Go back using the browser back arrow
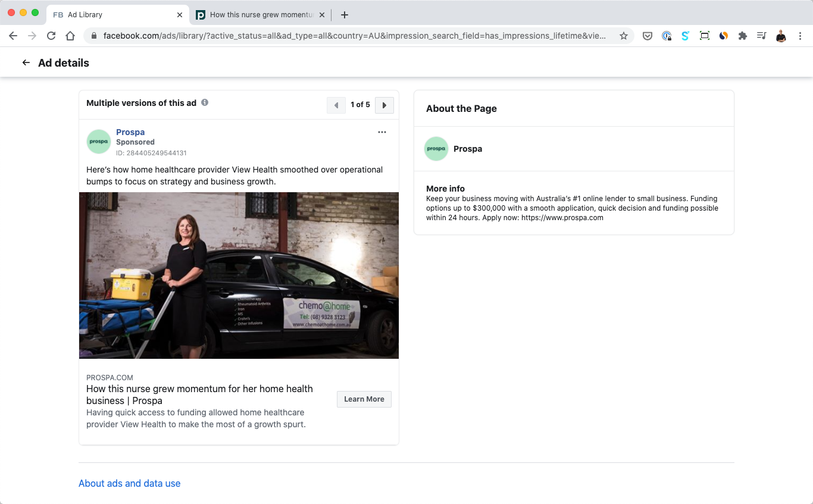The image size is (813, 504). [13, 36]
